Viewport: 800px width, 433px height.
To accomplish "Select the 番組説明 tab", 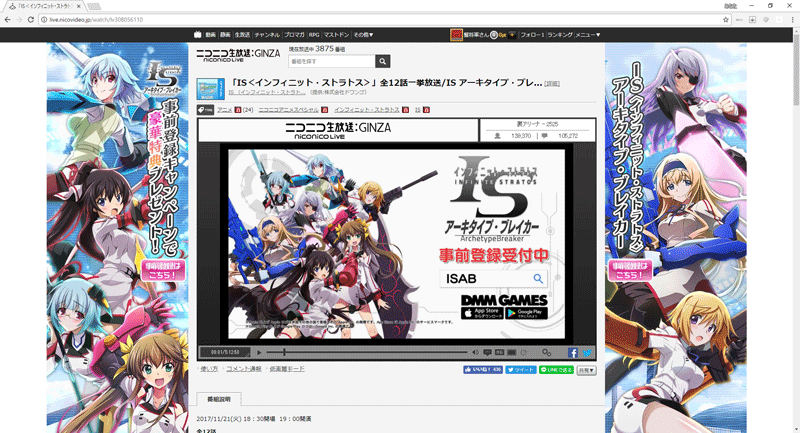I will (219, 399).
